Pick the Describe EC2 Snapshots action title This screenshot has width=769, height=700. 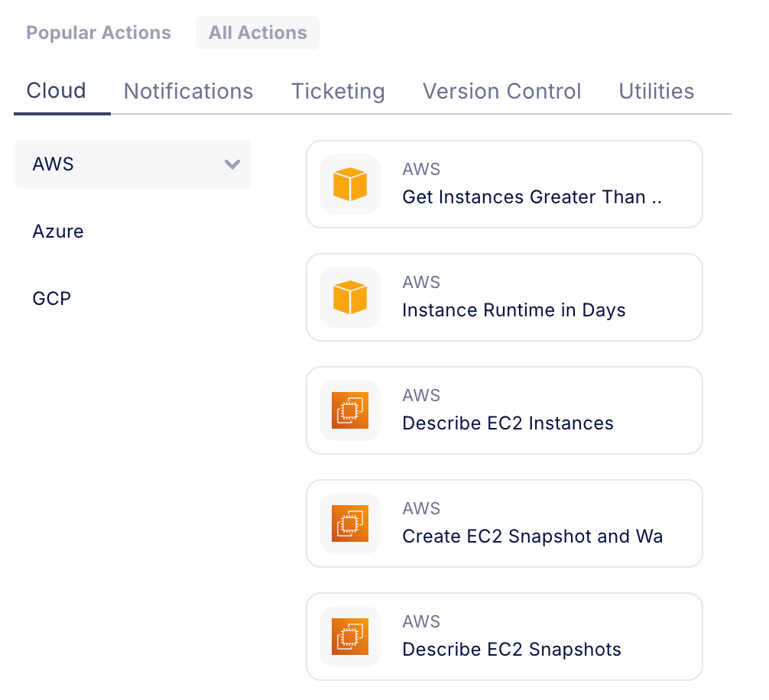coord(511,650)
